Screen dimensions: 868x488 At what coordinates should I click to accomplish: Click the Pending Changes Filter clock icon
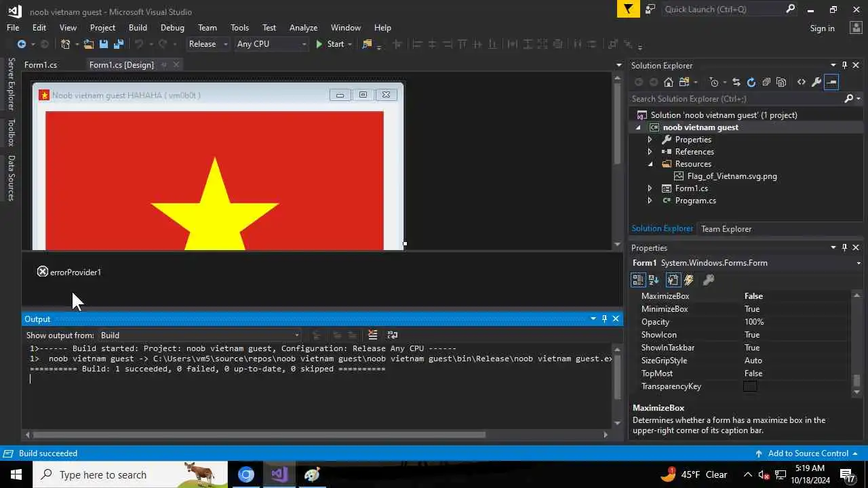pos(714,82)
